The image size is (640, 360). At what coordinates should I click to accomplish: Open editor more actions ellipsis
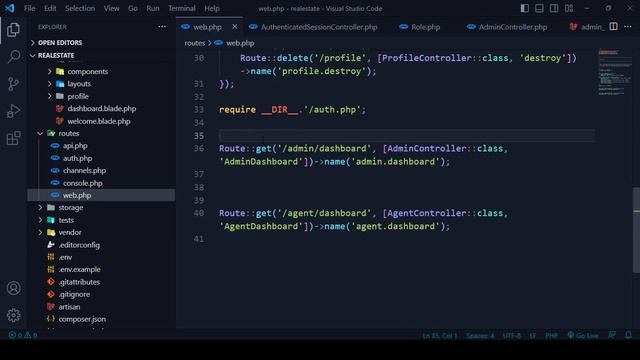[x=628, y=27]
